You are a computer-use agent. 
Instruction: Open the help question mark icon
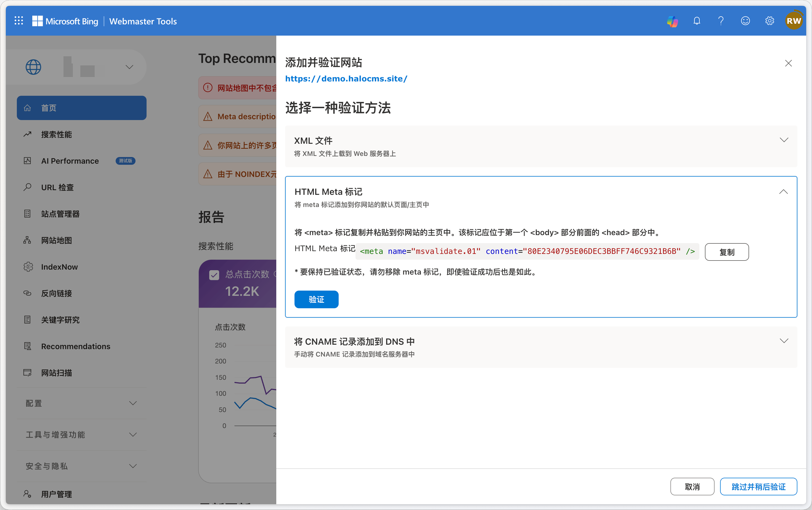[x=721, y=21]
